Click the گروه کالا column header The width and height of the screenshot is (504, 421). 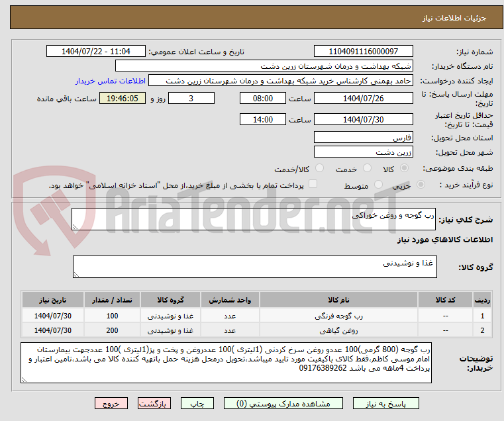[x=170, y=300]
